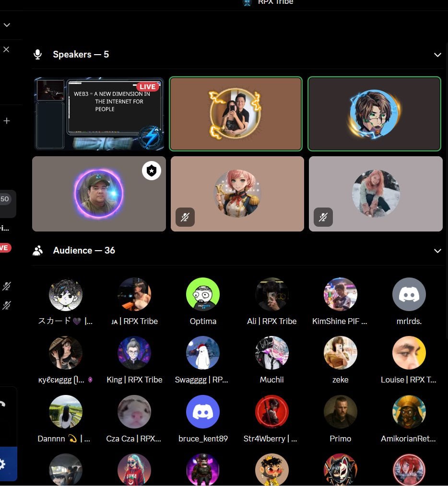This screenshot has width=448, height=486.
Task: Open AmikorianRet... helmet avatar
Action: click(409, 412)
